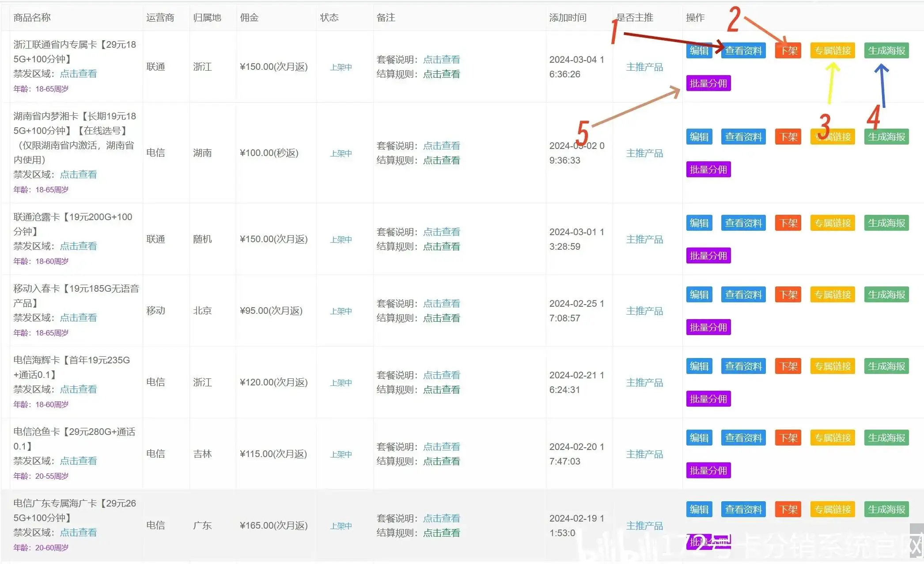
Task: Click 下架 for 电信海辉卡 row
Action: point(788,366)
